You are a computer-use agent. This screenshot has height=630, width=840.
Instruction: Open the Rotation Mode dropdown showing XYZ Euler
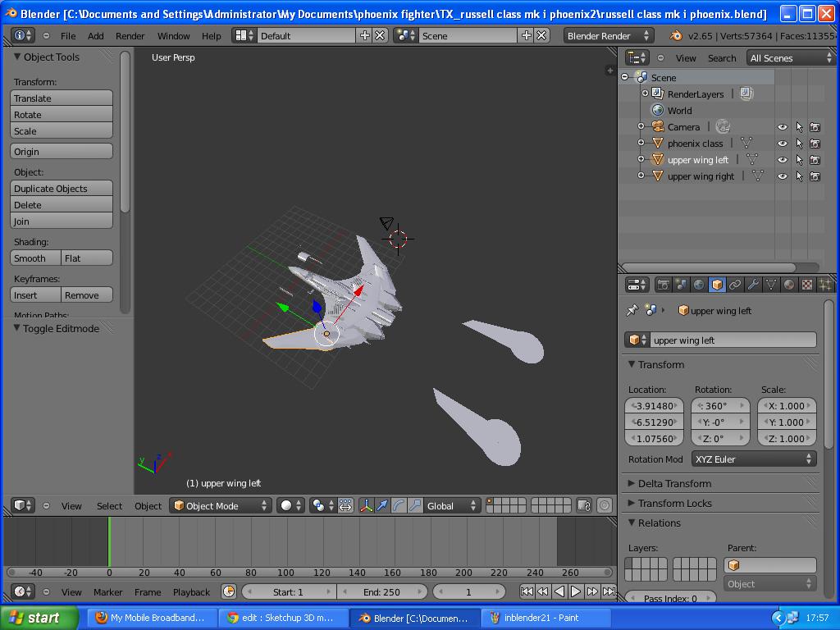tap(753, 459)
